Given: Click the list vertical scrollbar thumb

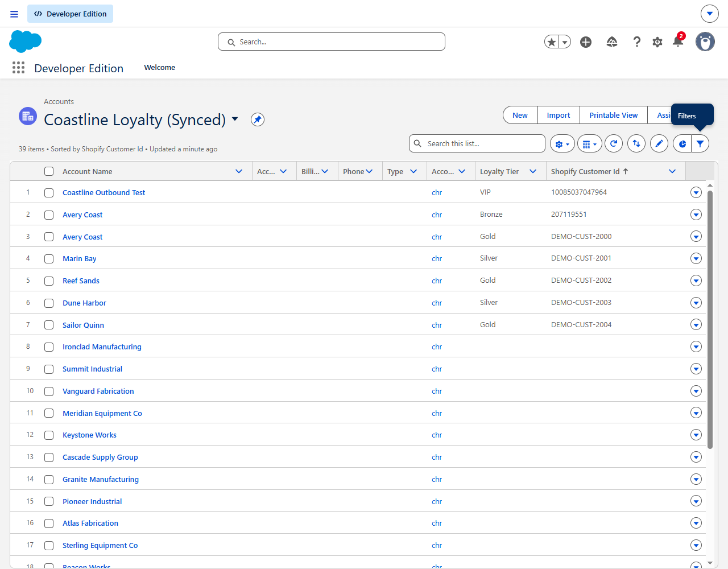Looking at the screenshot, I should point(710,320).
